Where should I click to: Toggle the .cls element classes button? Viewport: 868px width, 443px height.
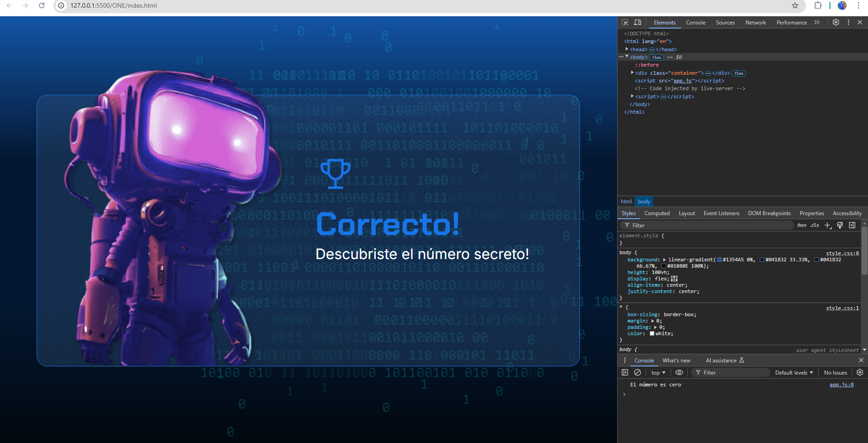[x=815, y=225]
